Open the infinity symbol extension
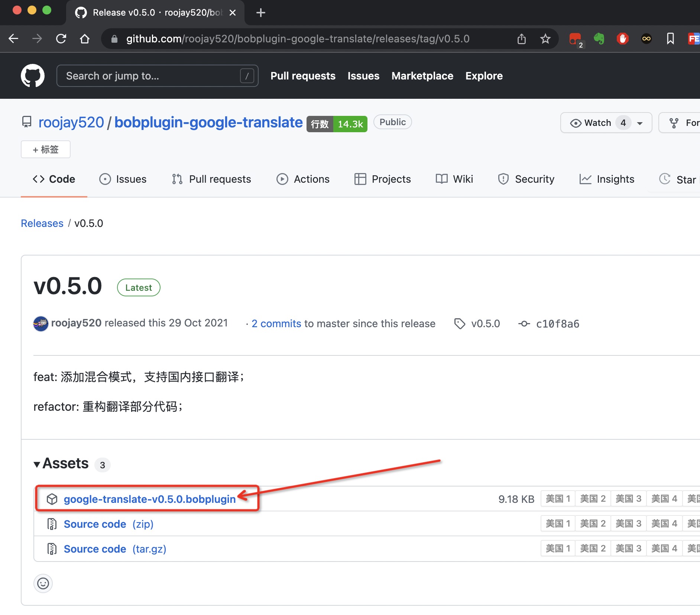Viewport: 700px width, 615px height. tap(646, 39)
